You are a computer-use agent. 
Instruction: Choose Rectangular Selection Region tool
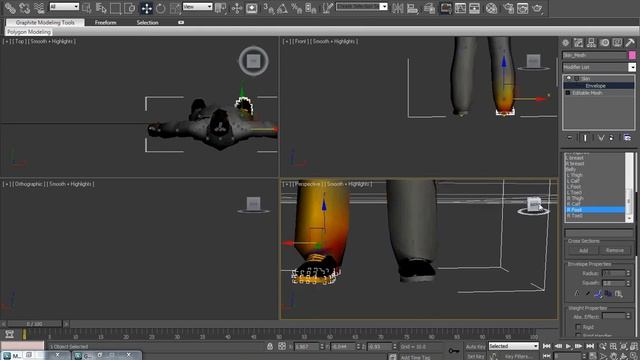[116, 8]
